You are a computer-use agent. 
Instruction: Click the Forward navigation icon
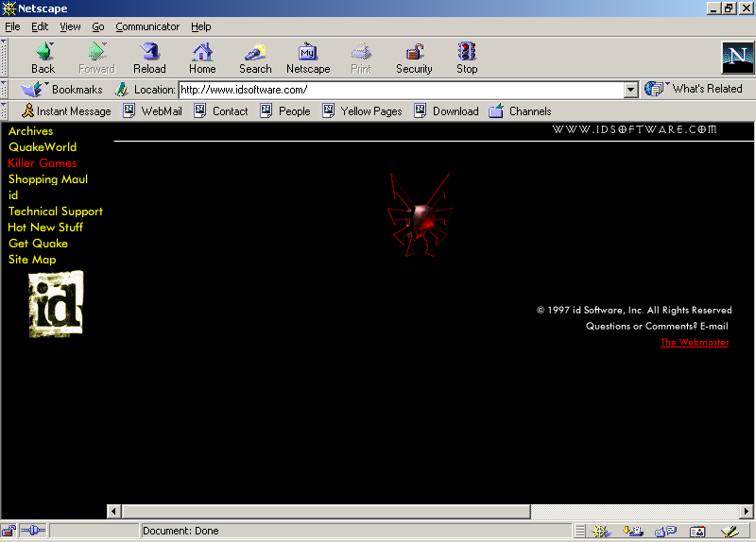pyautogui.click(x=97, y=58)
